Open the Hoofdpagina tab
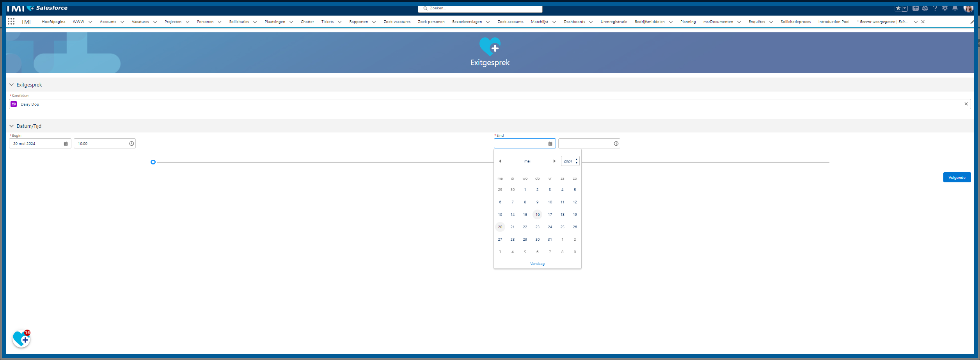 (x=54, y=22)
